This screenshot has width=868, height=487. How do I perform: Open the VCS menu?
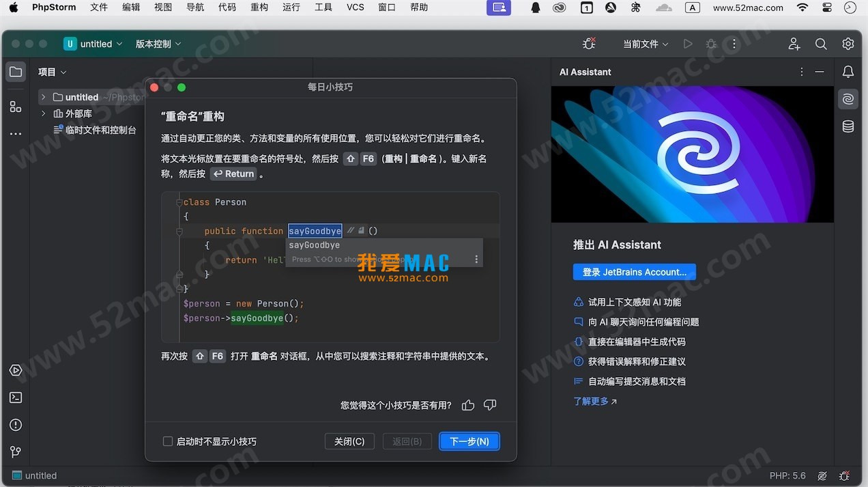pos(356,8)
